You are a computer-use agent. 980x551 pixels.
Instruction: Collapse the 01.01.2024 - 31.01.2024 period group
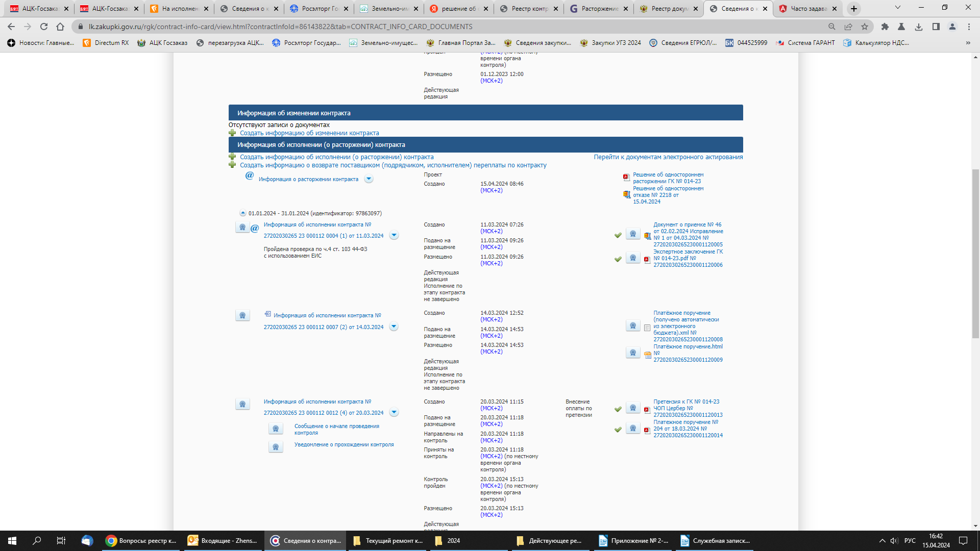click(x=243, y=213)
